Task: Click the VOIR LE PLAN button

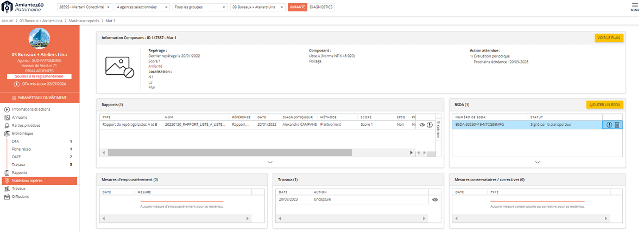Action: pyautogui.click(x=609, y=38)
